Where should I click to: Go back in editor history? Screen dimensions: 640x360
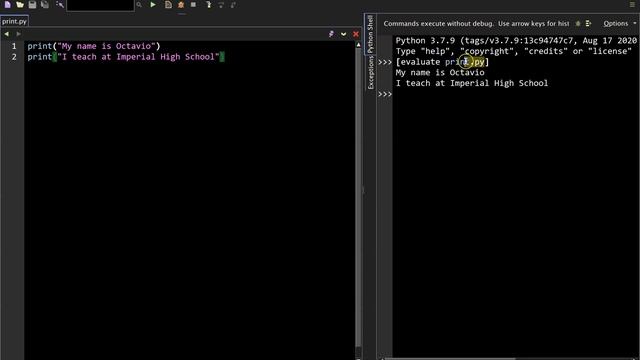(x=7, y=34)
